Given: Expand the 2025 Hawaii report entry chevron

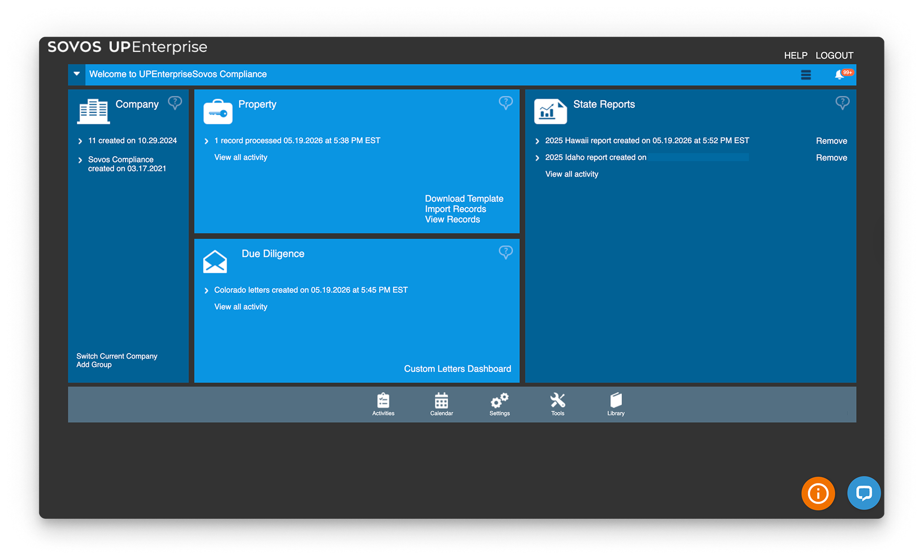Looking at the screenshot, I should 537,141.
